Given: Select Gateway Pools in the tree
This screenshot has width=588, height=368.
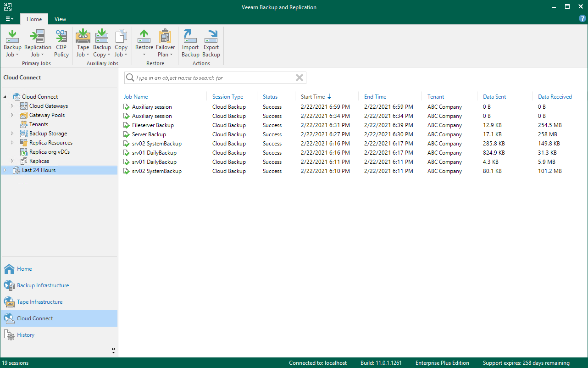Looking at the screenshot, I should pyautogui.click(x=47, y=115).
